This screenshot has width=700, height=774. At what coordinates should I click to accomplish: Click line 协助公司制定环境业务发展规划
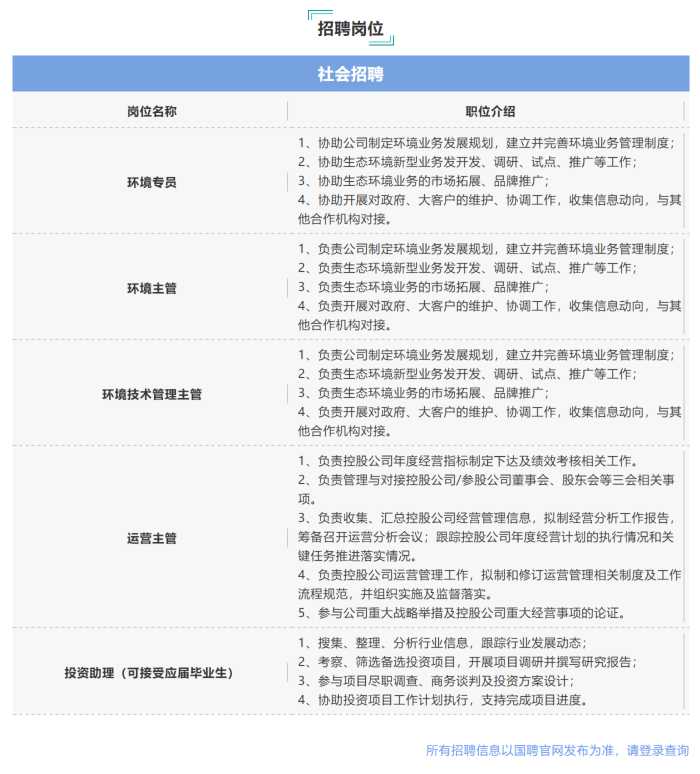(x=486, y=143)
